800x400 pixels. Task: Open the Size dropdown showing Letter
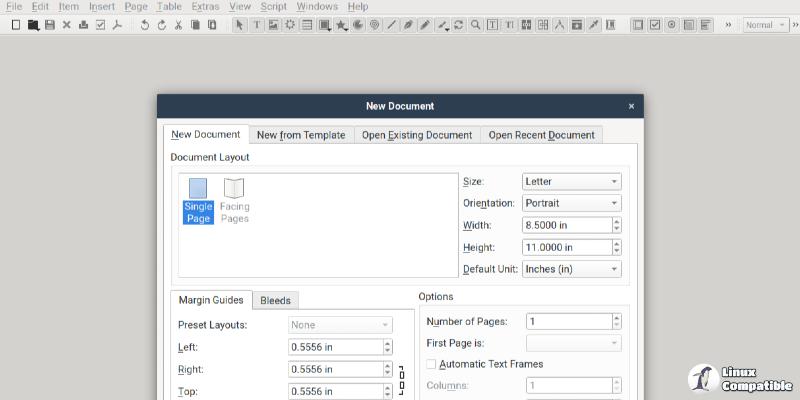coord(571,182)
